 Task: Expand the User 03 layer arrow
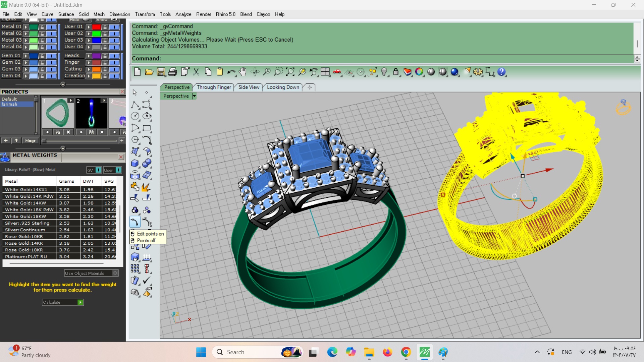(x=89, y=40)
